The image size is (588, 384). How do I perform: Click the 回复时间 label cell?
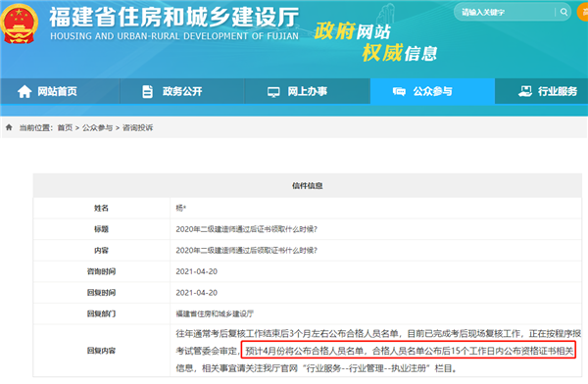(x=102, y=293)
